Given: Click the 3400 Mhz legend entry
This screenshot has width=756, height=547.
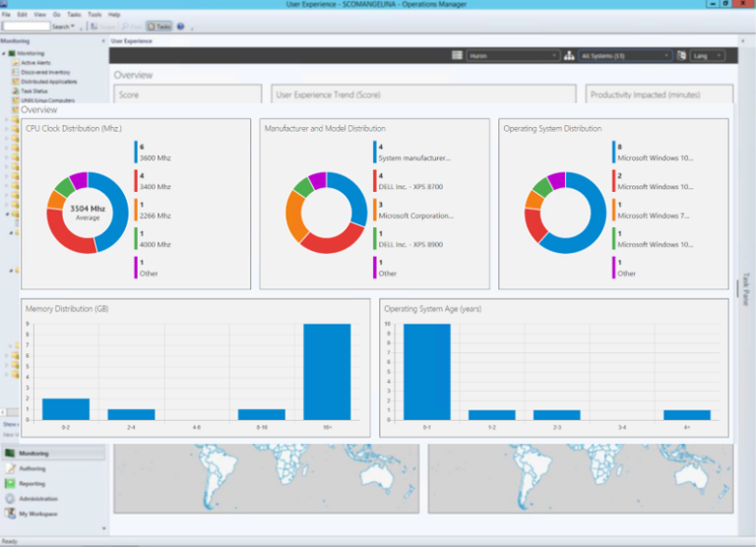Looking at the screenshot, I should click(x=155, y=181).
